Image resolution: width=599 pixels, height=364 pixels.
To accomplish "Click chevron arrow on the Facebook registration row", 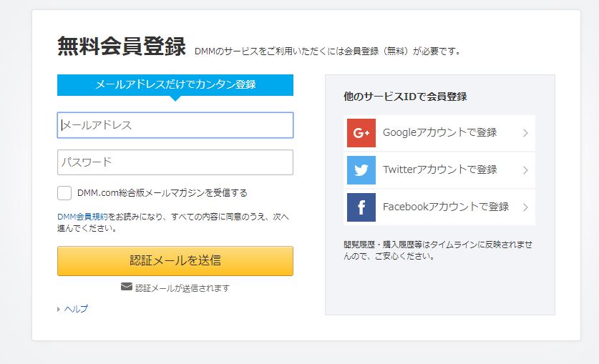I will tap(526, 207).
